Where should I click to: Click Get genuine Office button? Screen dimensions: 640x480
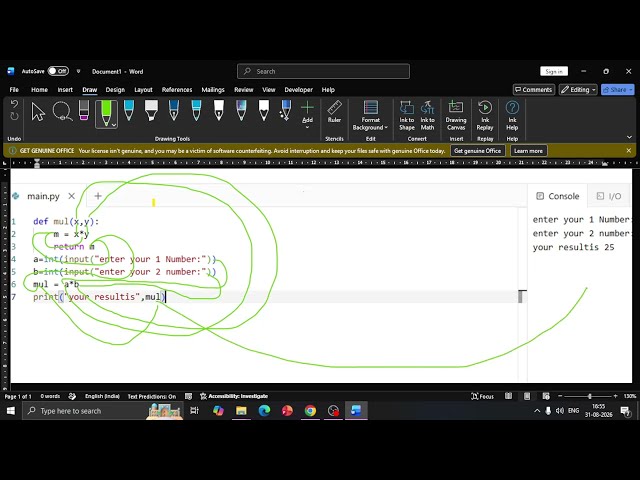click(x=478, y=151)
